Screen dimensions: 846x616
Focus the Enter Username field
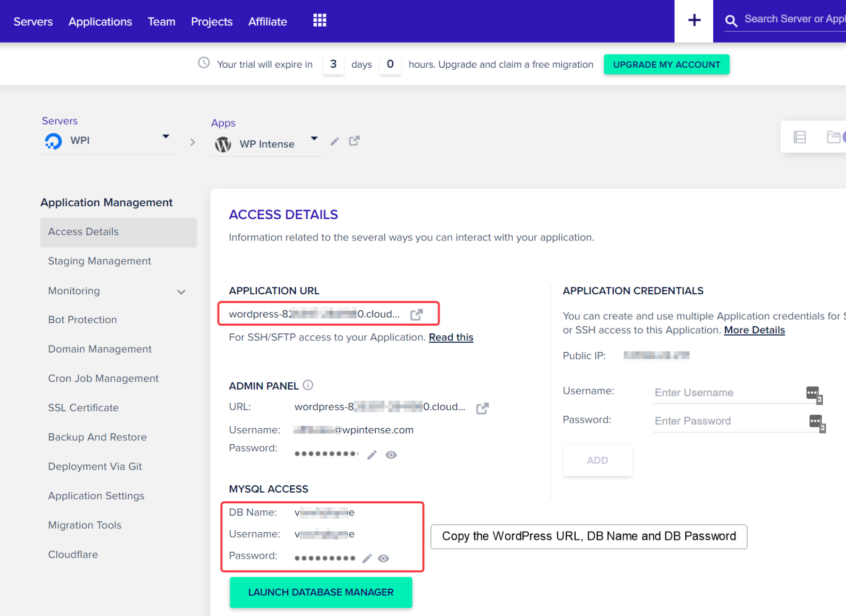[x=729, y=392]
